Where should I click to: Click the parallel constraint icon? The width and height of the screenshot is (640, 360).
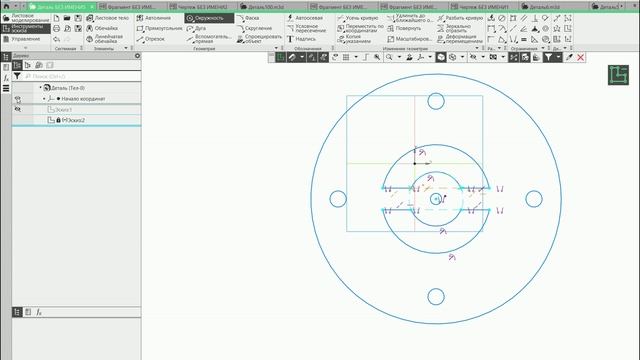tap(524, 18)
